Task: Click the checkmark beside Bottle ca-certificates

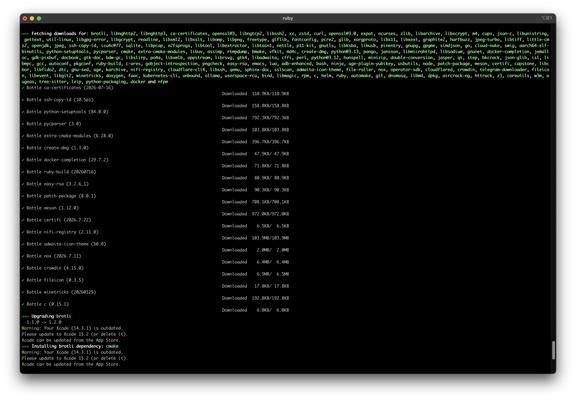Action: pyautogui.click(x=23, y=88)
